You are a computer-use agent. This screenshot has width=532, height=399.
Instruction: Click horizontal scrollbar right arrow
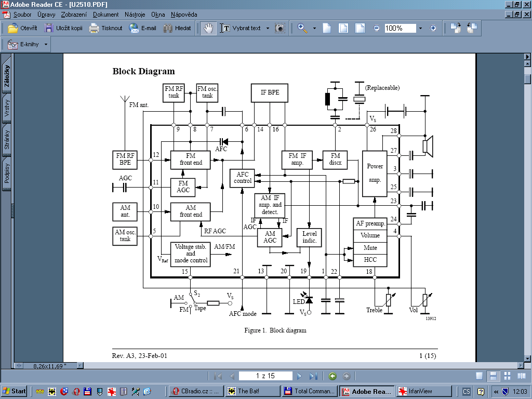coord(521,366)
